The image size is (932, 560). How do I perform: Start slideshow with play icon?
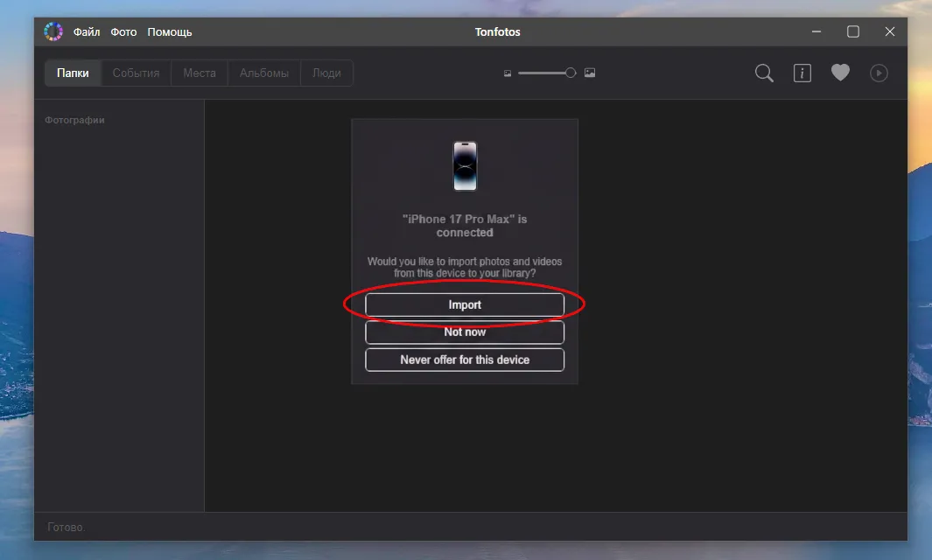[x=879, y=73]
